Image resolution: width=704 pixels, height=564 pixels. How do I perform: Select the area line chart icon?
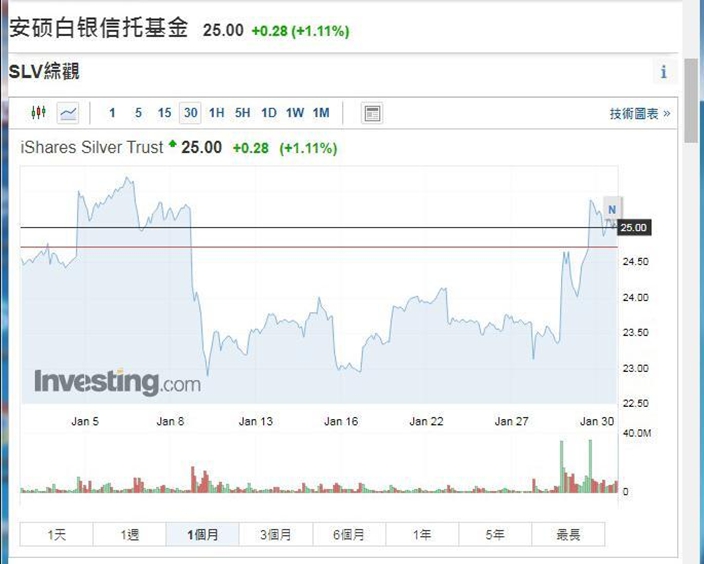click(68, 113)
